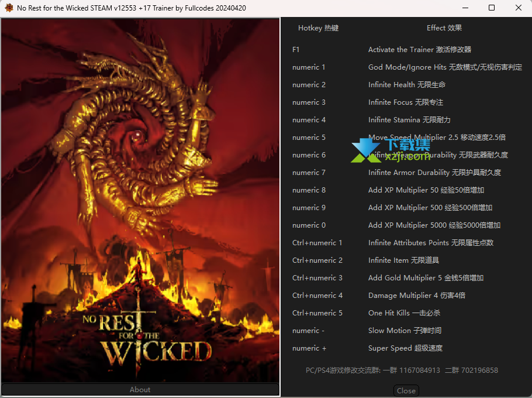Close the window with the X button
This screenshot has width=532, height=398.
coord(519,8)
